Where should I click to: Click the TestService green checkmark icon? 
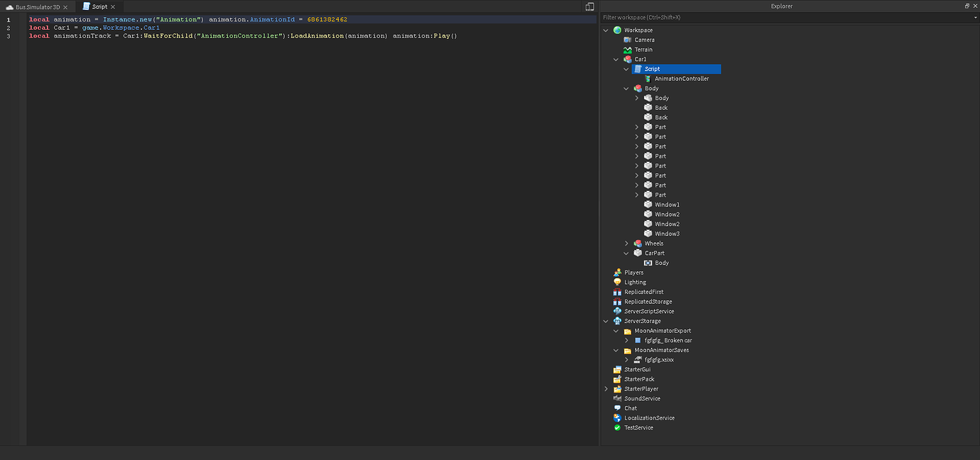coord(617,427)
